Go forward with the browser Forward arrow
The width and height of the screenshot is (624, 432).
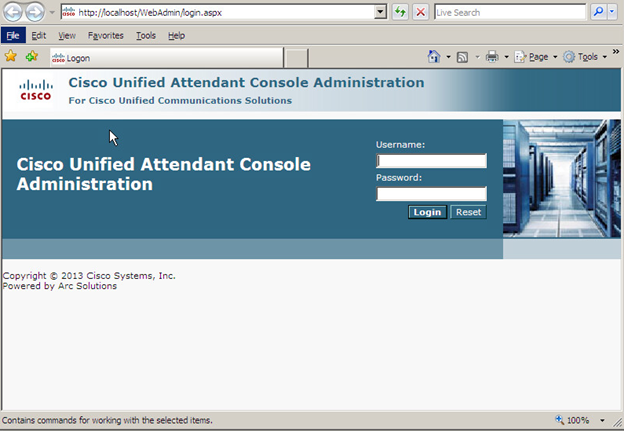pyautogui.click(x=35, y=12)
